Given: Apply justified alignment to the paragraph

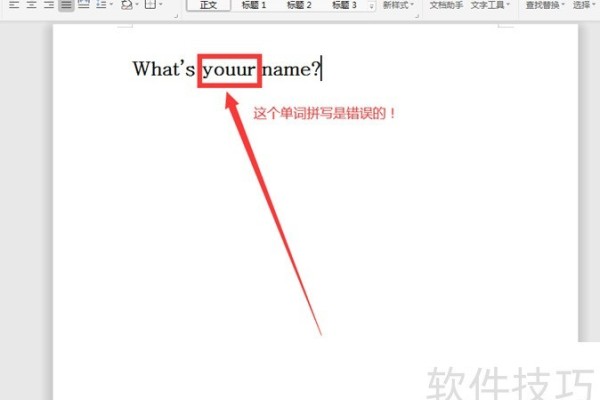Looking at the screenshot, I should pos(66,5).
